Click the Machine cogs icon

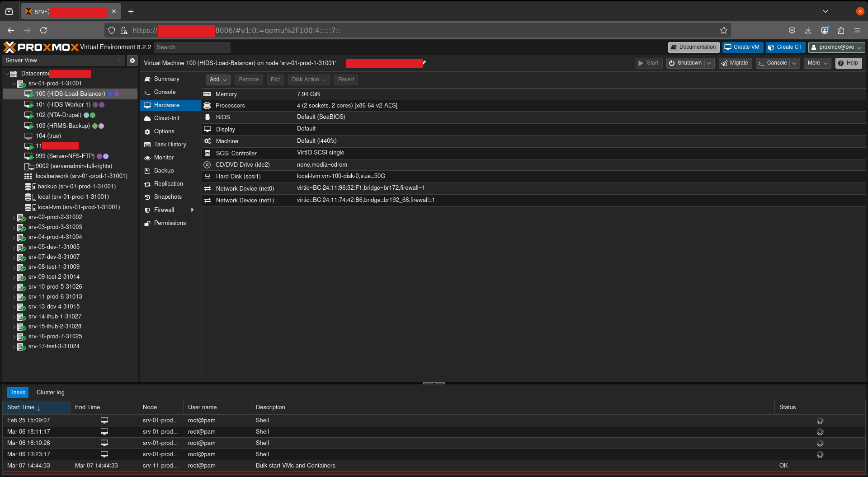point(207,141)
